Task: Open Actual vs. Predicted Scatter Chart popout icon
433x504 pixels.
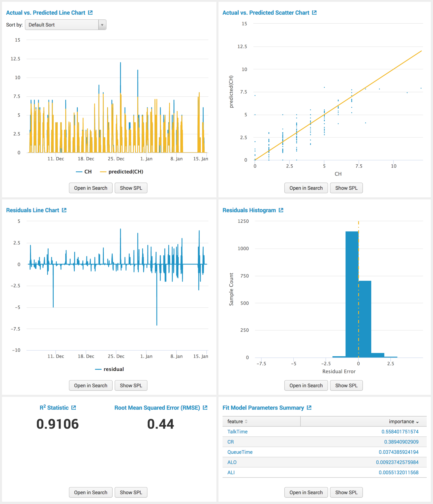Action: point(314,13)
